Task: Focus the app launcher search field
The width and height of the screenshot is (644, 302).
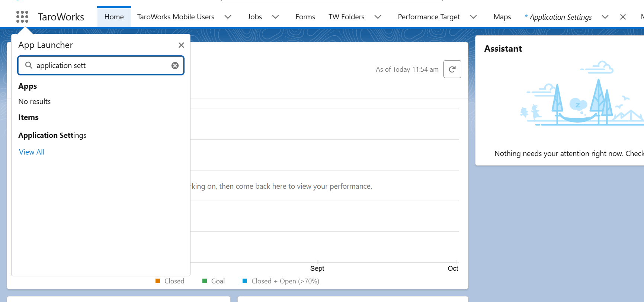Action: (100, 65)
